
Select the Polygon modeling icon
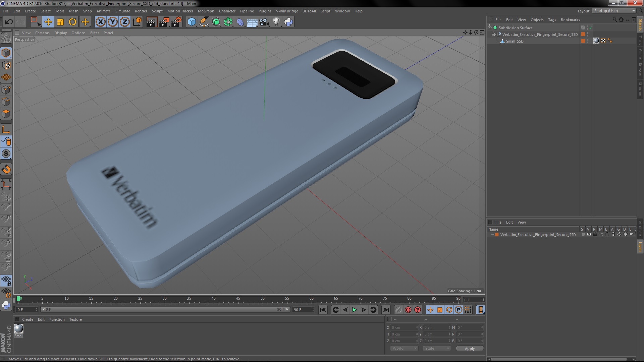[7, 114]
